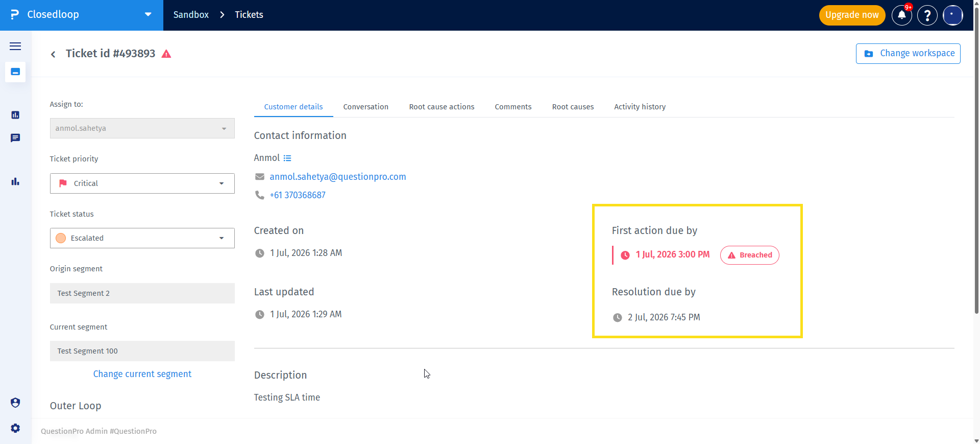980x444 pixels.
Task: Click the Origin segment field Test Segment 2
Action: tap(142, 293)
